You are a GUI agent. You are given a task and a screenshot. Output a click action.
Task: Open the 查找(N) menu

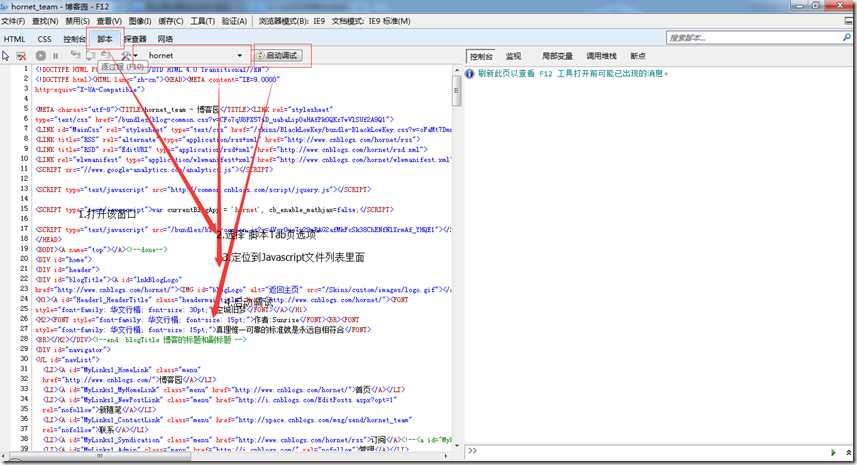pyautogui.click(x=45, y=21)
